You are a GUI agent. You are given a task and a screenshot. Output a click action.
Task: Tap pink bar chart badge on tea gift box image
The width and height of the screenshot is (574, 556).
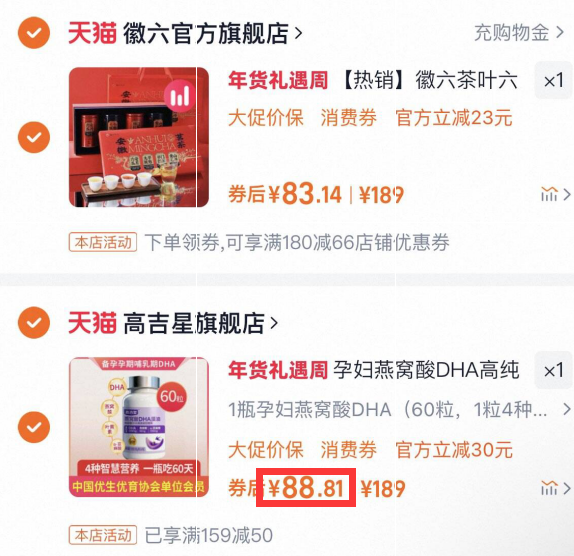tap(179, 96)
